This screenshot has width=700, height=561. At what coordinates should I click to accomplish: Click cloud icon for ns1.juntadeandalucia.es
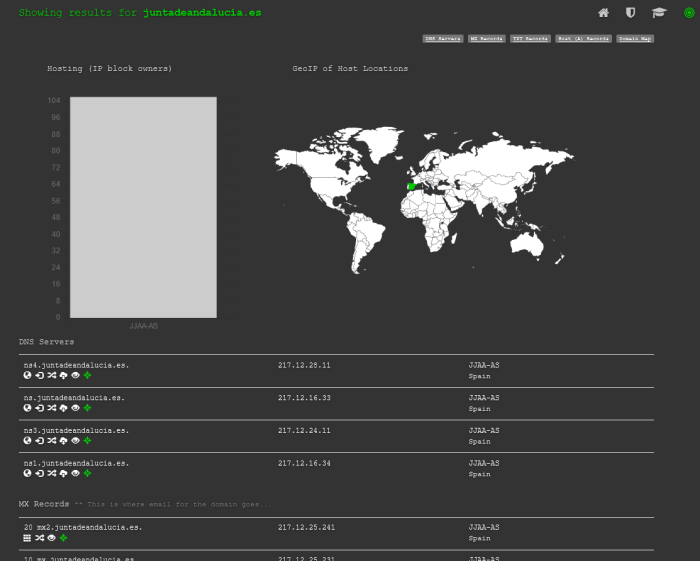[x=63, y=473]
